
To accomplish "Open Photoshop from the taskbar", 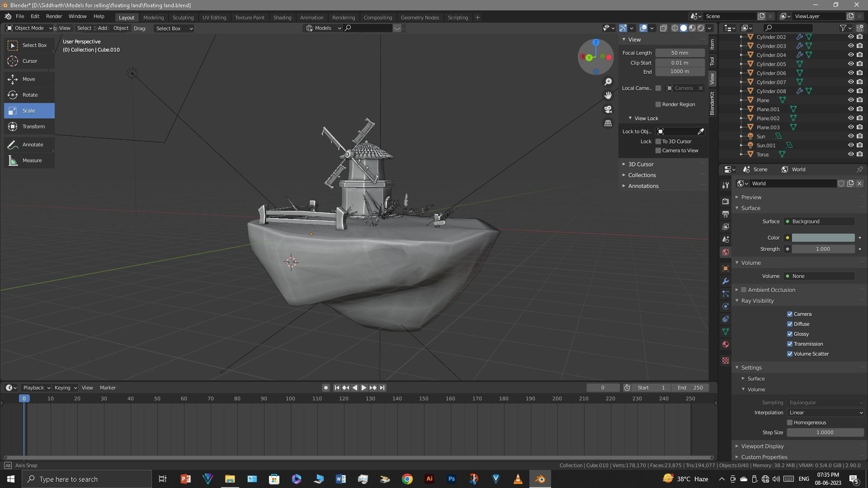I will point(452,479).
